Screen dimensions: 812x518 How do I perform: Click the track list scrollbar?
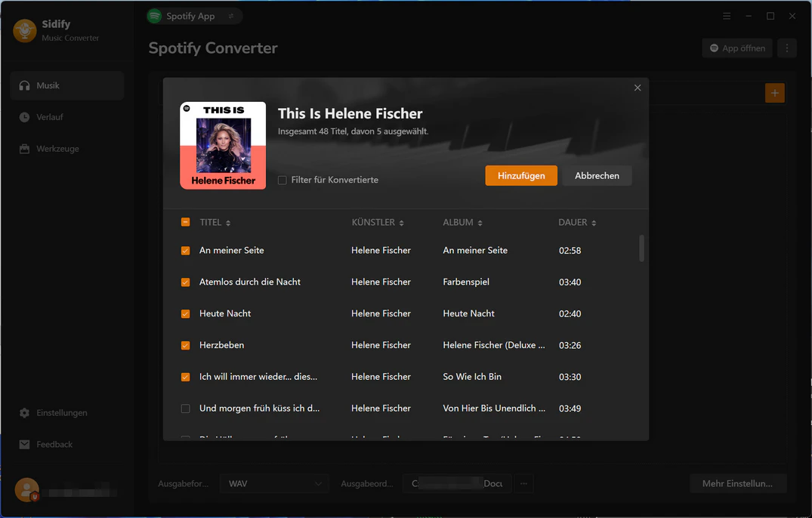point(641,248)
